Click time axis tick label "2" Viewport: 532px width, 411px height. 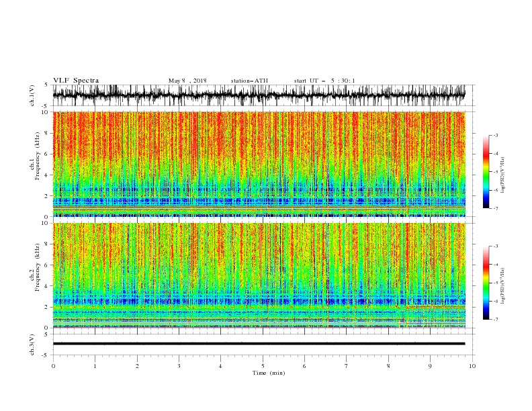[137, 366]
